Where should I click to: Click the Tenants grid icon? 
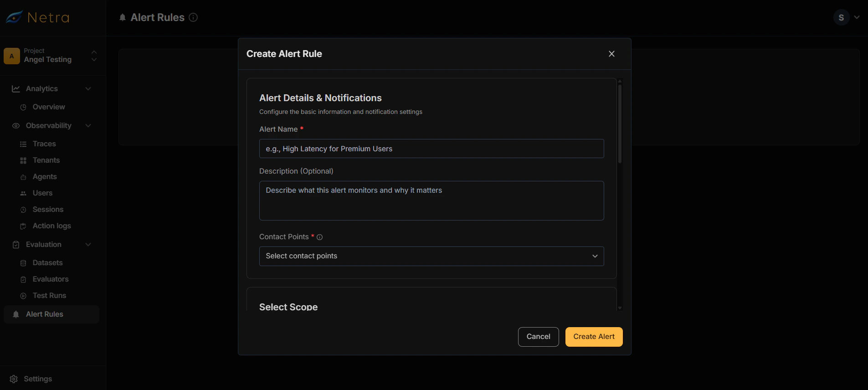coord(23,160)
